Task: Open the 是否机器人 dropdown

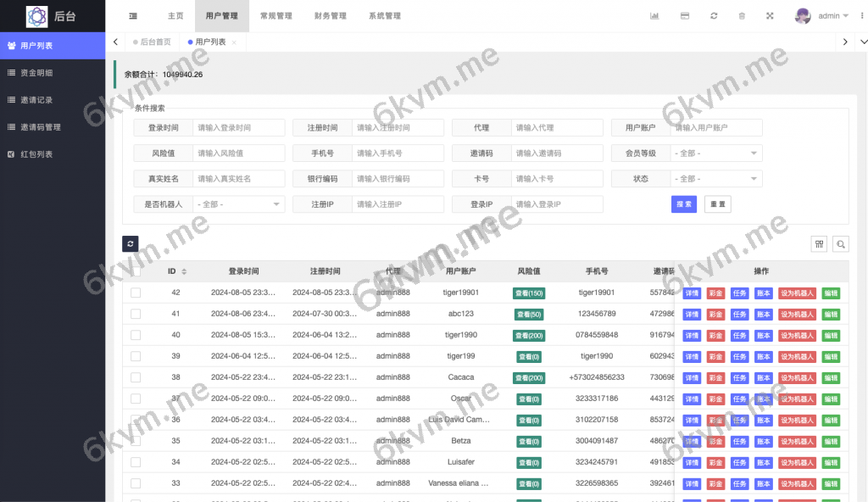Action: click(239, 204)
